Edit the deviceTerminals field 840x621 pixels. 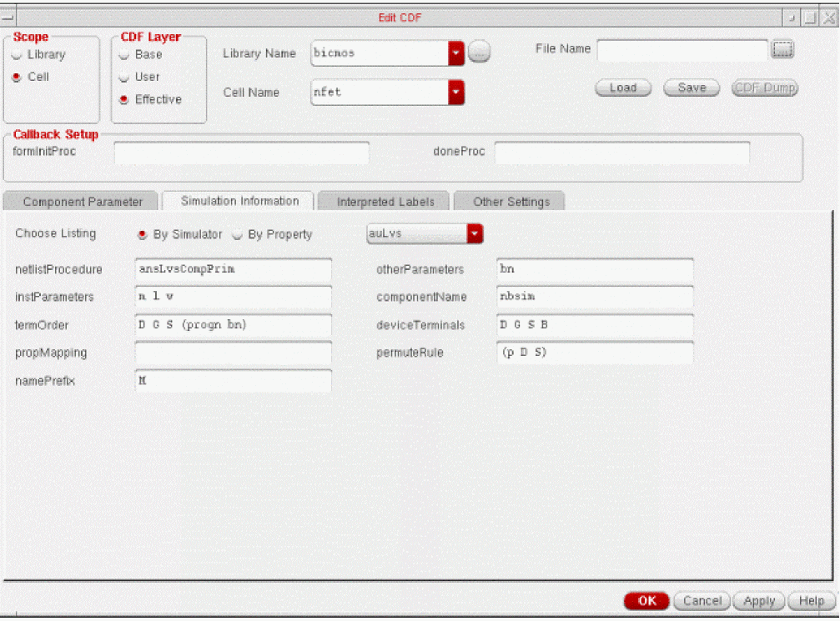pos(596,325)
